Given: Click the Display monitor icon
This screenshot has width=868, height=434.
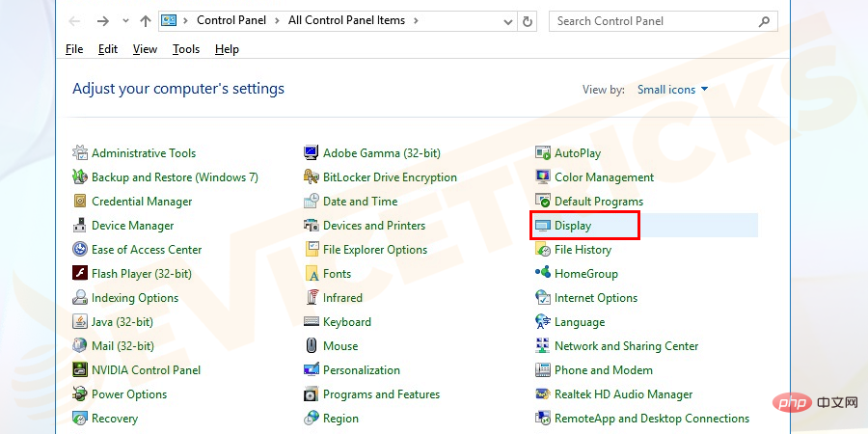Looking at the screenshot, I should [x=543, y=226].
